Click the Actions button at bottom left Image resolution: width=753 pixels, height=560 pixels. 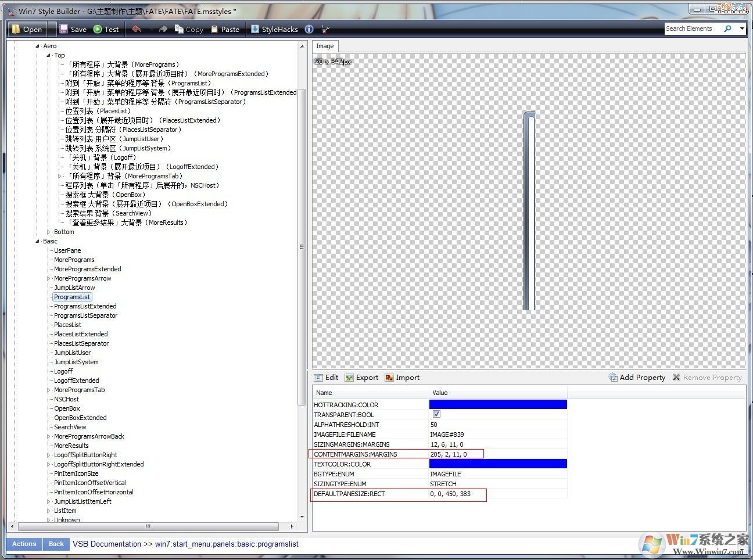(23, 544)
